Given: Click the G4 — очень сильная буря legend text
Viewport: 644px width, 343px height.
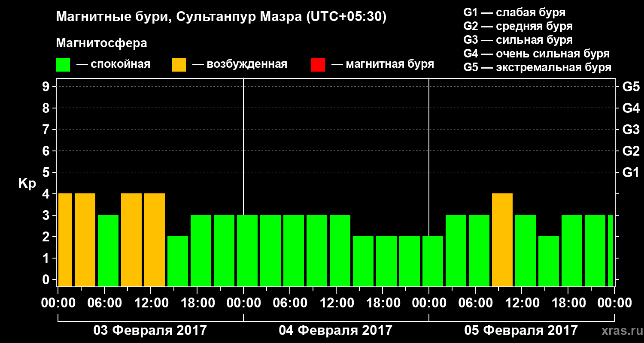Looking at the screenshot, I should (x=537, y=54).
